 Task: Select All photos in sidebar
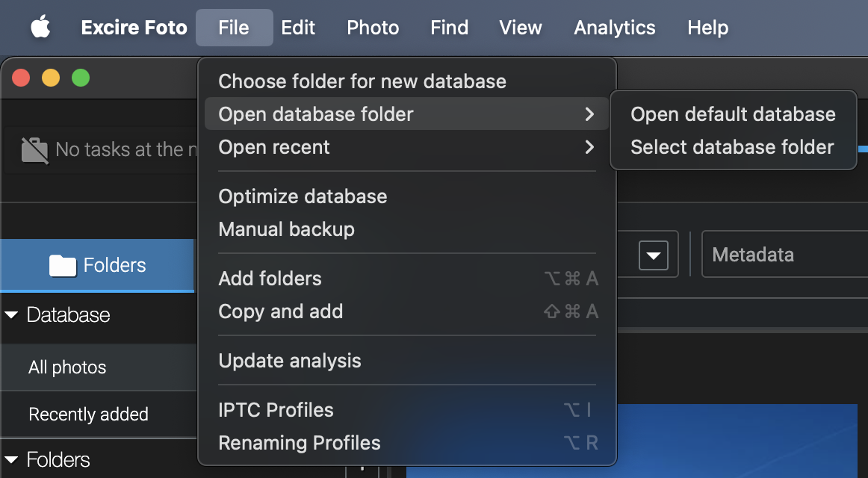pos(99,367)
